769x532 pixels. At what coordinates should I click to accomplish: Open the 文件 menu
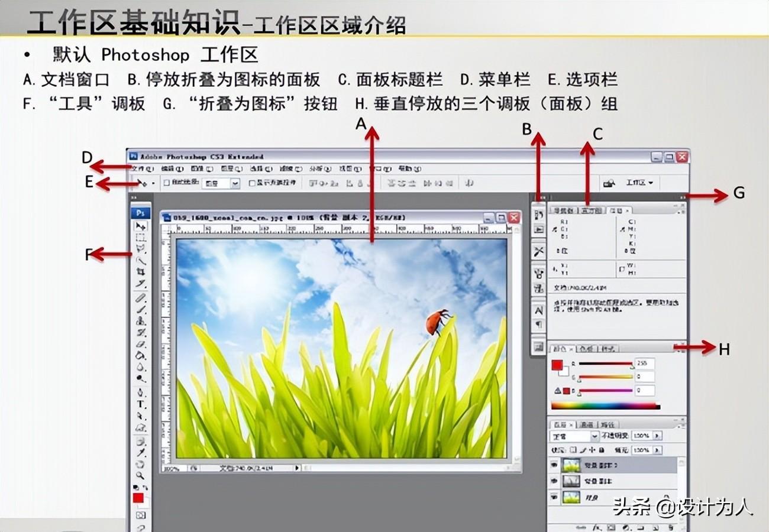(x=143, y=169)
